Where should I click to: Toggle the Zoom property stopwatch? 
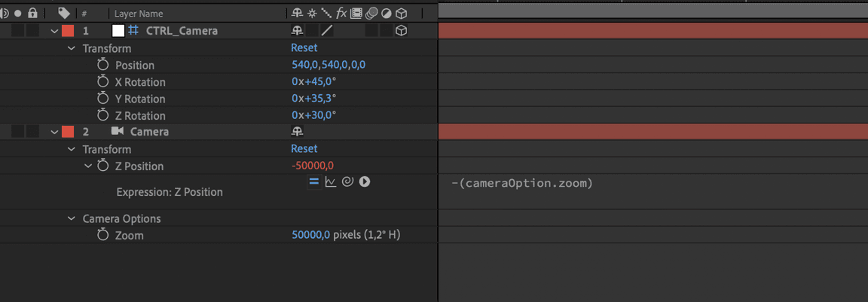pos(103,235)
